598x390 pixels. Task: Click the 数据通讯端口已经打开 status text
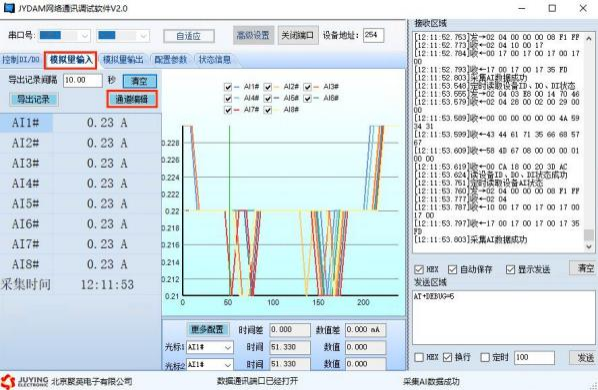[257, 381]
